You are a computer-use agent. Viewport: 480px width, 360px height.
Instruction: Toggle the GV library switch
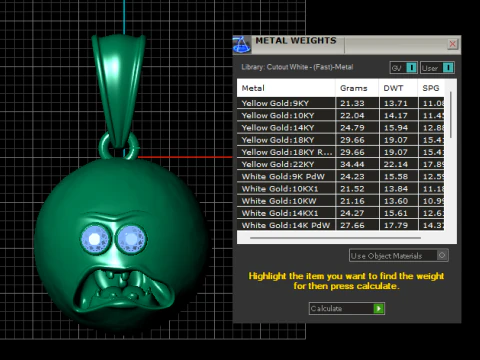[403, 68]
